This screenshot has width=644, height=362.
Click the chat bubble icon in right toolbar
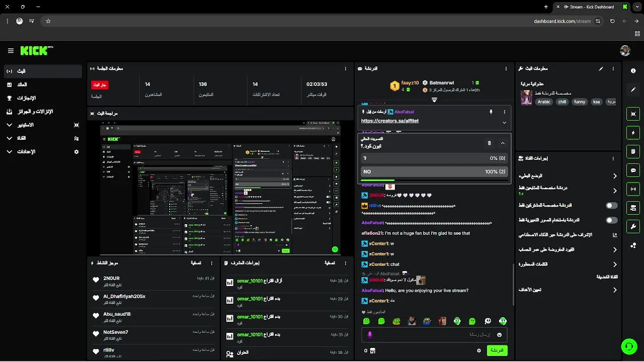tap(633, 170)
